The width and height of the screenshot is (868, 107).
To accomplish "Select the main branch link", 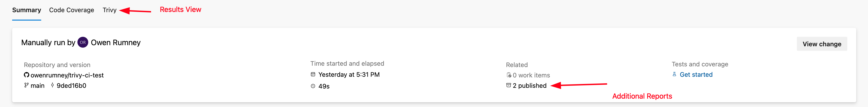I will tap(37, 86).
